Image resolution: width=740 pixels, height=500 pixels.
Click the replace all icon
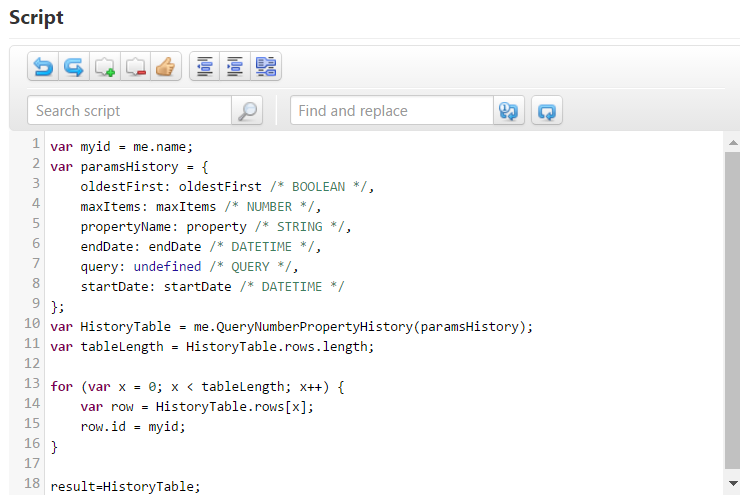click(547, 110)
